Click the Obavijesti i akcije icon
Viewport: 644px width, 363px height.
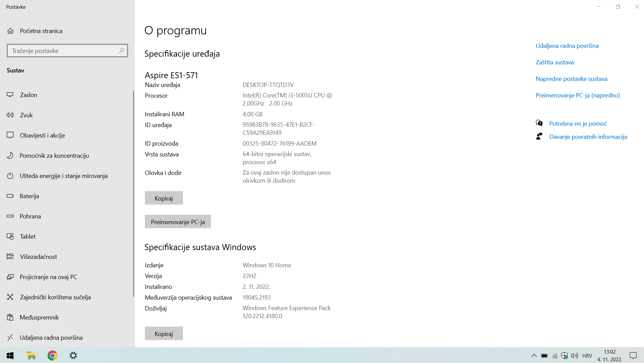click(x=10, y=135)
